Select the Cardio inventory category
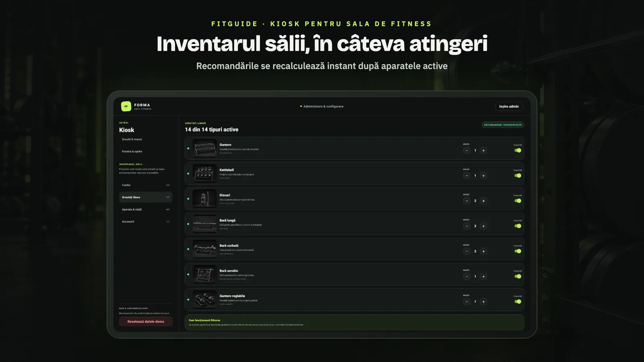Screen dimensions: 644x362 click(146, 185)
